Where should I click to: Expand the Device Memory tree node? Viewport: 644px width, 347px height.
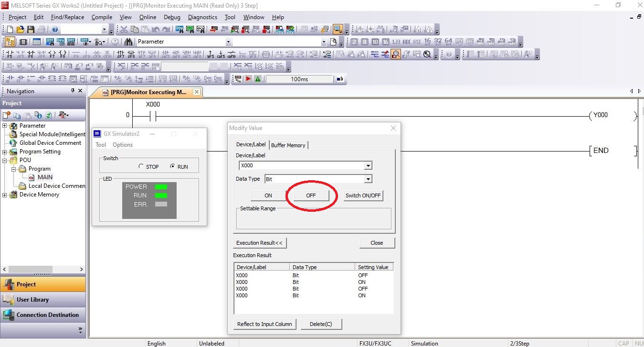pos(5,195)
